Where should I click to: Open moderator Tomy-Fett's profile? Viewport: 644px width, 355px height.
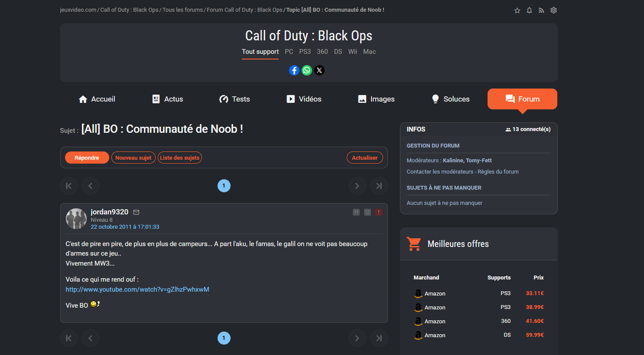[x=479, y=161]
